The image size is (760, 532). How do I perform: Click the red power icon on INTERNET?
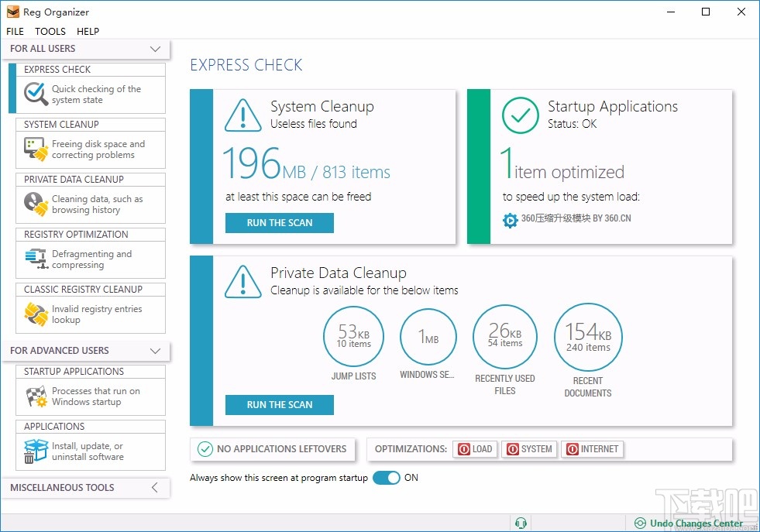(572, 449)
